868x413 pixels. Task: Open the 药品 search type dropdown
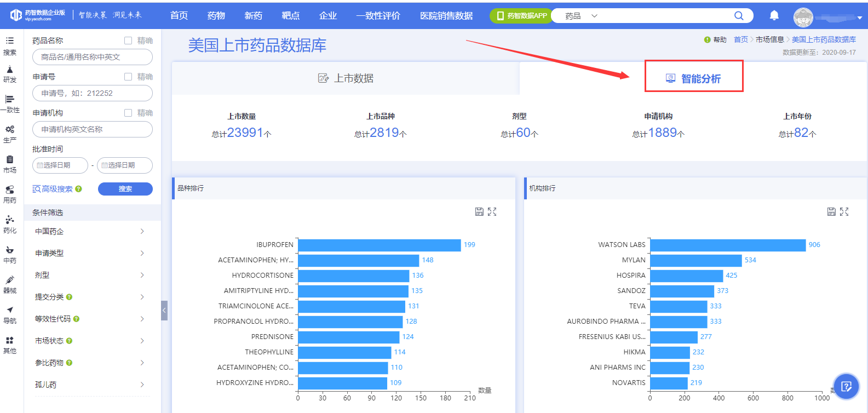click(580, 16)
